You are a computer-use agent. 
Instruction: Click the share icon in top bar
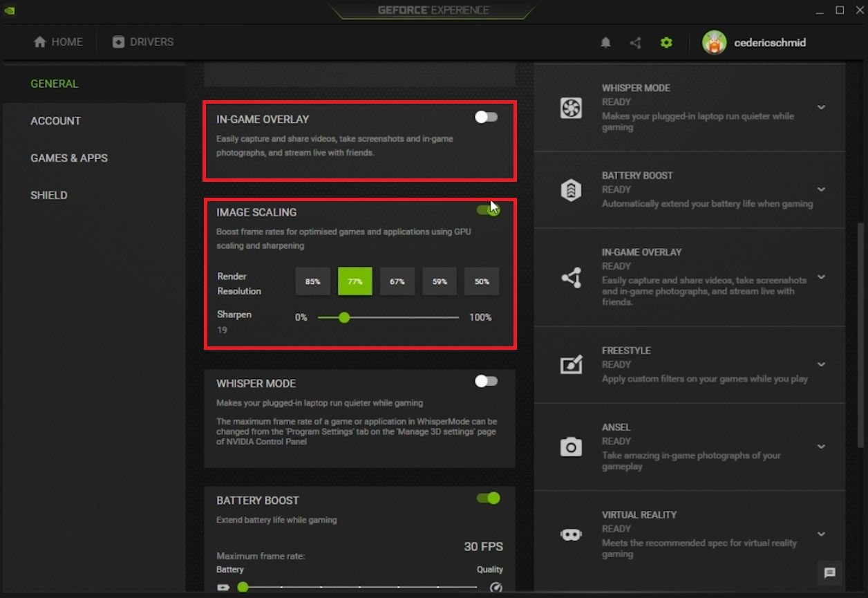coord(636,43)
